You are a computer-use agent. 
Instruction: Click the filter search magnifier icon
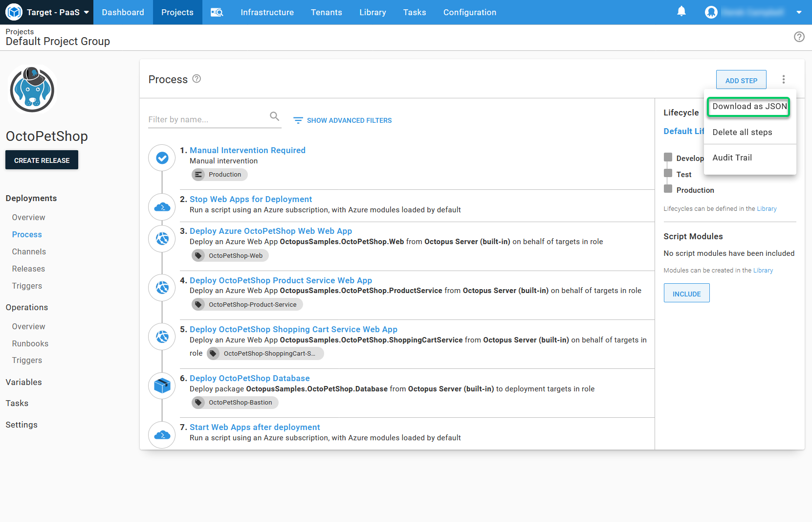[274, 116]
